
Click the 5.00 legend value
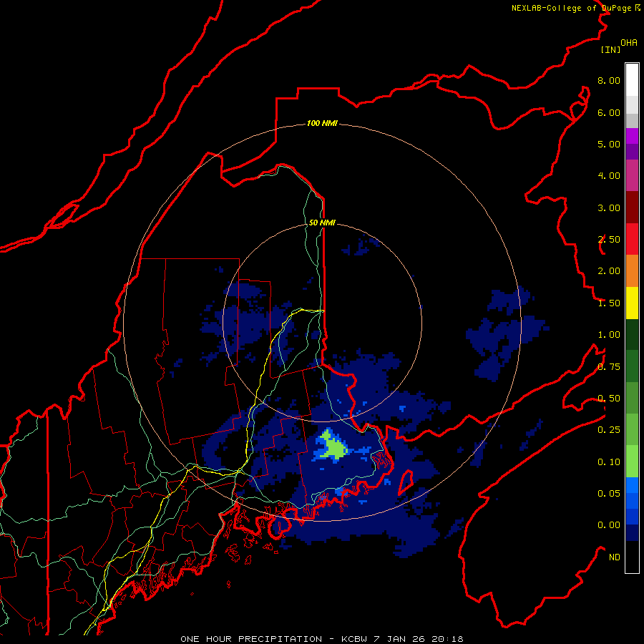point(609,144)
